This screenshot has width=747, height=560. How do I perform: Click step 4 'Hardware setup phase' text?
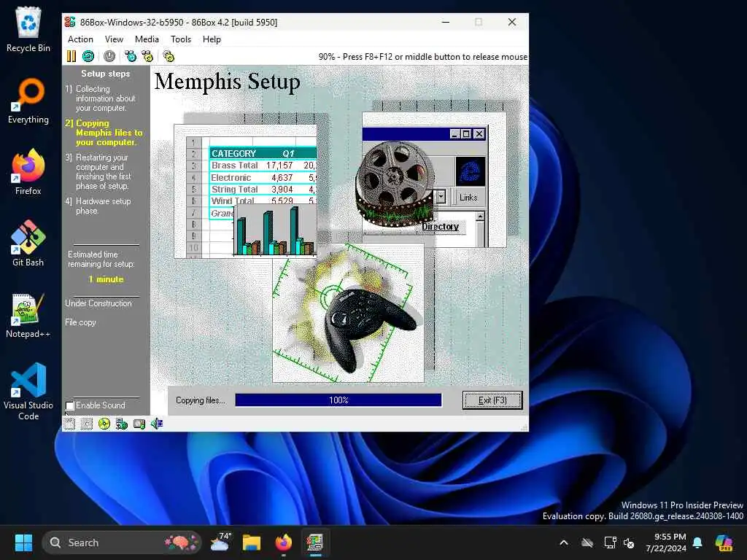pos(98,206)
